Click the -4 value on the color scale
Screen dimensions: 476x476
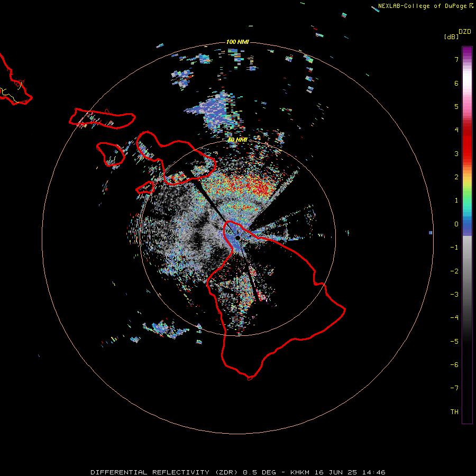coord(454,318)
